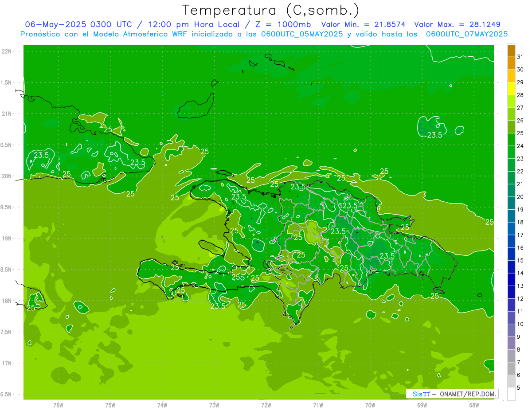
Task: Click the 30 label on the color scale
Action: (520, 70)
